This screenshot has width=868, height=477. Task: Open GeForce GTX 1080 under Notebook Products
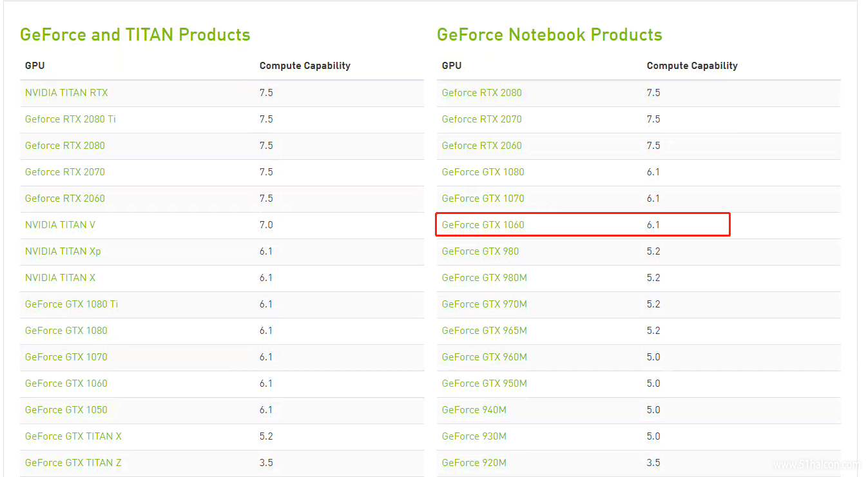[483, 172]
